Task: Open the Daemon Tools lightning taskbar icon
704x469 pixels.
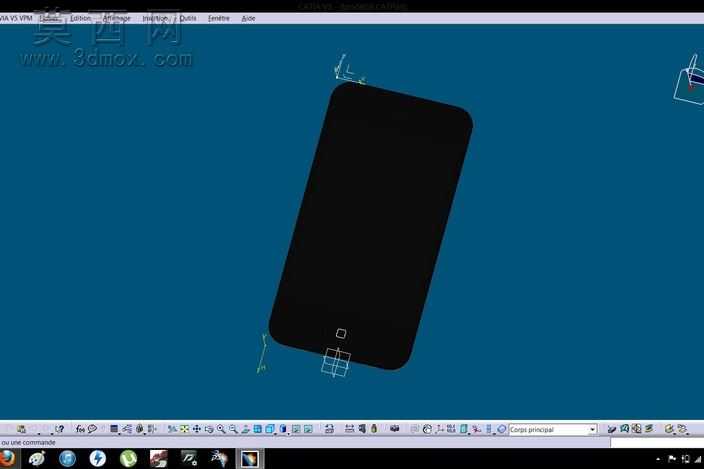Action: pyautogui.click(x=97, y=458)
